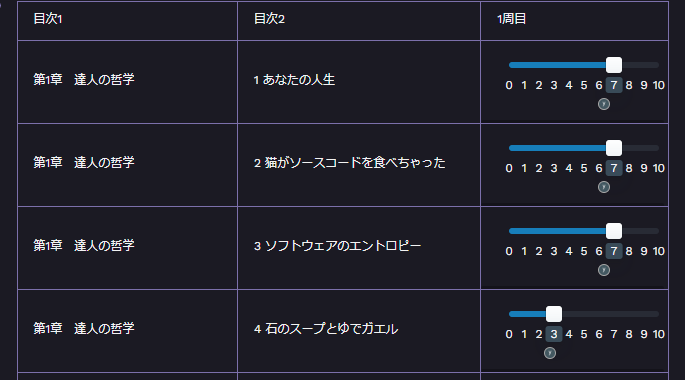This screenshot has width=685, height=380.
Task: Click the round icon under あなたの人生 slider
Action: [604, 104]
